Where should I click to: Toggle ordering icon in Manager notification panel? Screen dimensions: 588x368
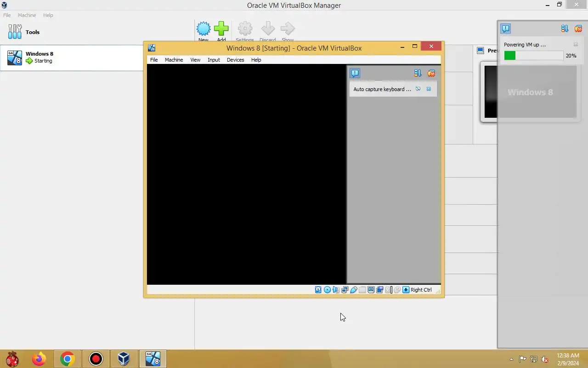[565, 29]
